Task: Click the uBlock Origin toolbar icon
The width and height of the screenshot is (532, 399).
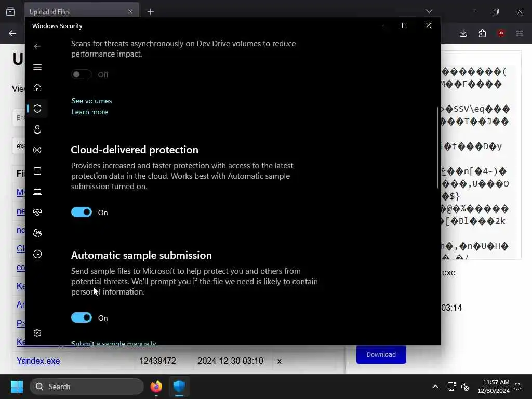Action: pos(501,33)
